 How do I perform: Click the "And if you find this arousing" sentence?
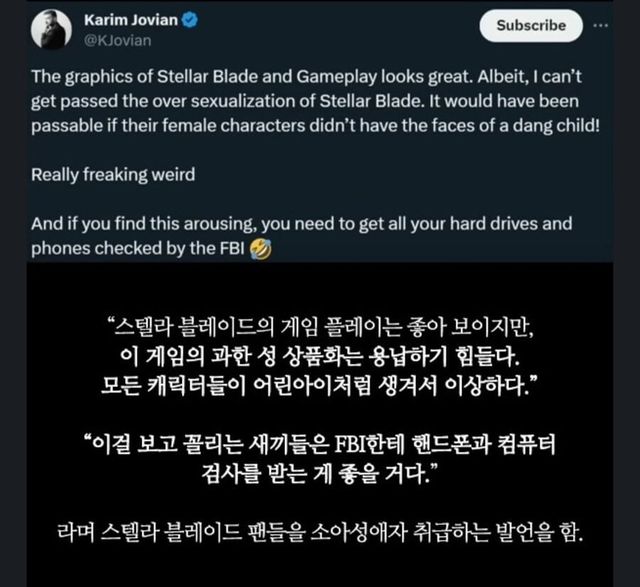pos(302,224)
